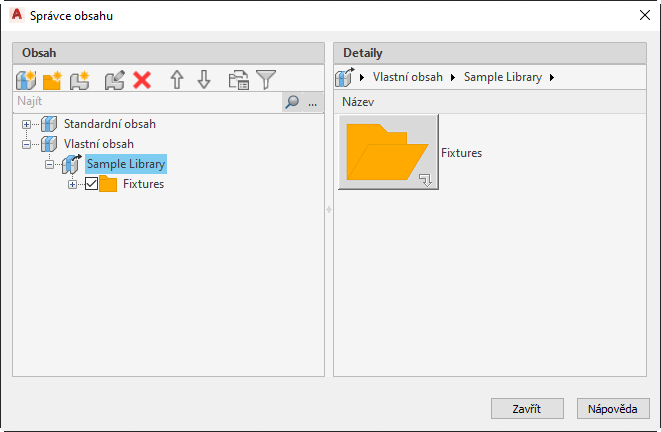Expand the Fixtures folder node
Image resolution: width=661 pixels, height=432 pixels.
pos(71,184)
